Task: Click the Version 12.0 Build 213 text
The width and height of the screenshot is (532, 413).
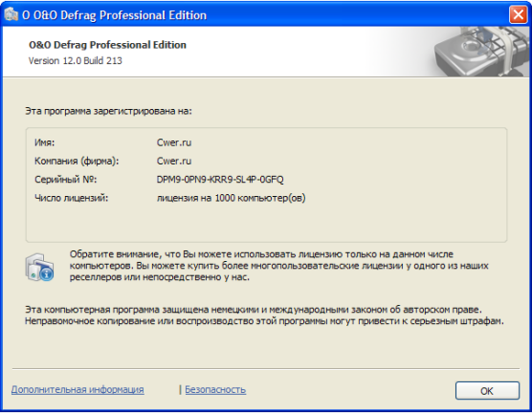Action: click(x=76, y=60)
